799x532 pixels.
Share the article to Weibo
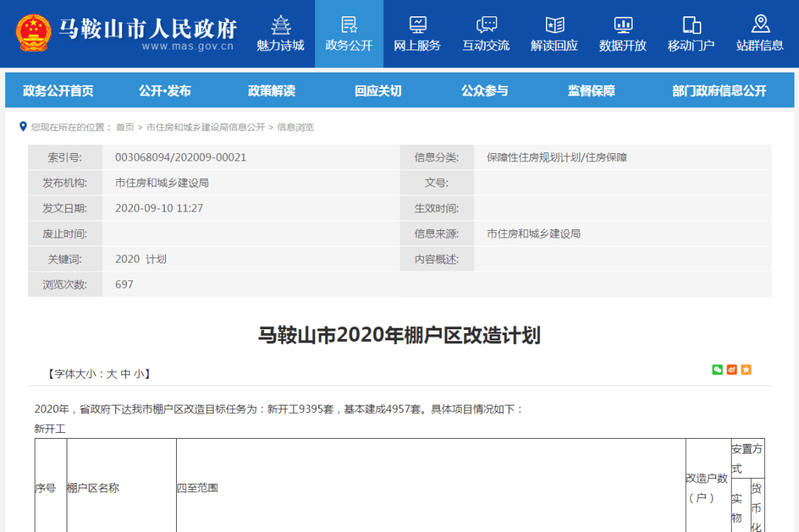tap(732, 370)
